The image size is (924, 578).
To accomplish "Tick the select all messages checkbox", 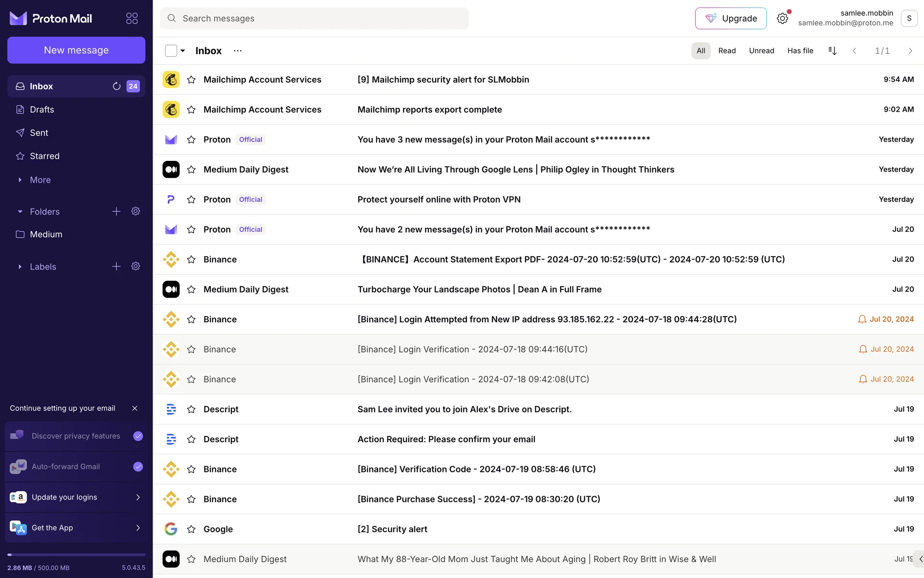I will 171,51.
